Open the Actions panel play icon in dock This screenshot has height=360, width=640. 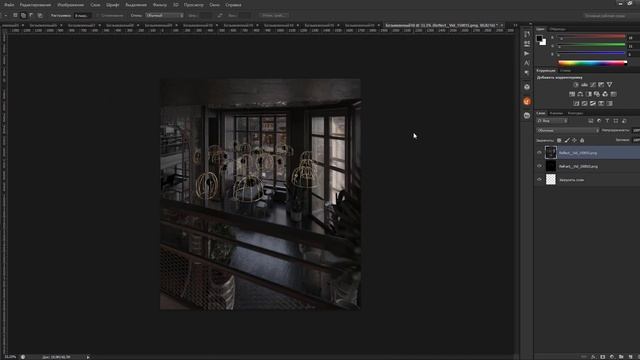527,53
